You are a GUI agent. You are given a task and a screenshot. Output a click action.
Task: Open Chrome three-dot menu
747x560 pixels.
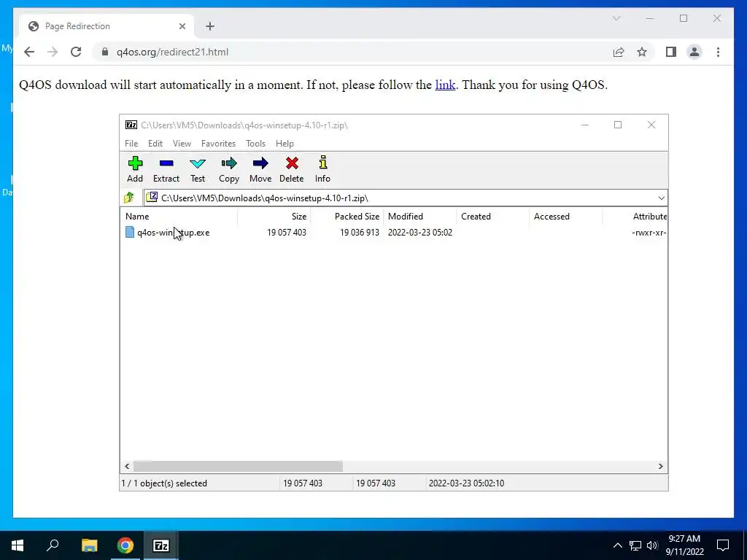pyautogui.click(x=718, y=52)
